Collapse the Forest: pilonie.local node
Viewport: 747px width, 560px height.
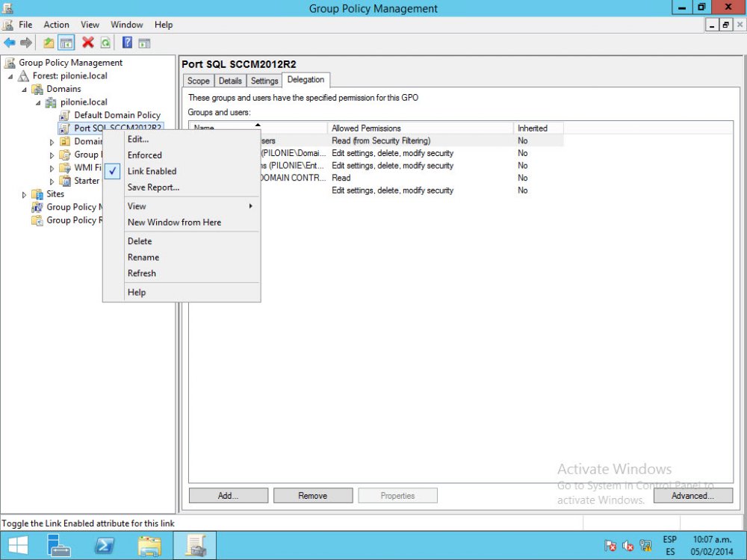[x=10, y=76]
